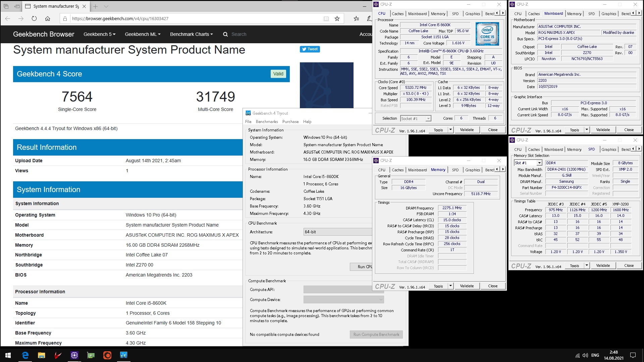Click Validate in the CPU-Z Mainboard window
Image resolution: width=644 pixels, height=362 pixels.
coord(603,130)
